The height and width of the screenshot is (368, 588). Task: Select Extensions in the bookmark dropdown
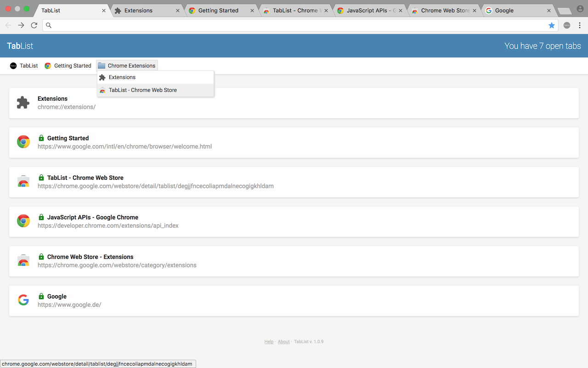[x=155, y=77]
